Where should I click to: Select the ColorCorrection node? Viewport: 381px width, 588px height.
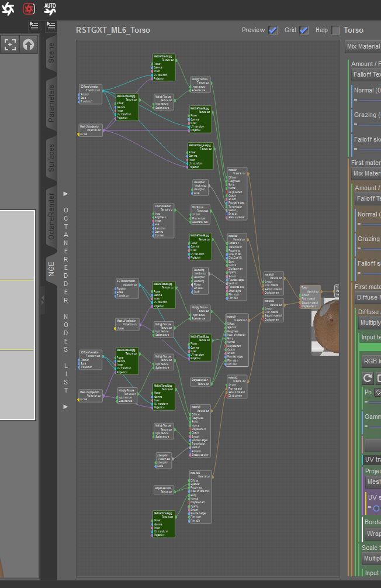164,221
